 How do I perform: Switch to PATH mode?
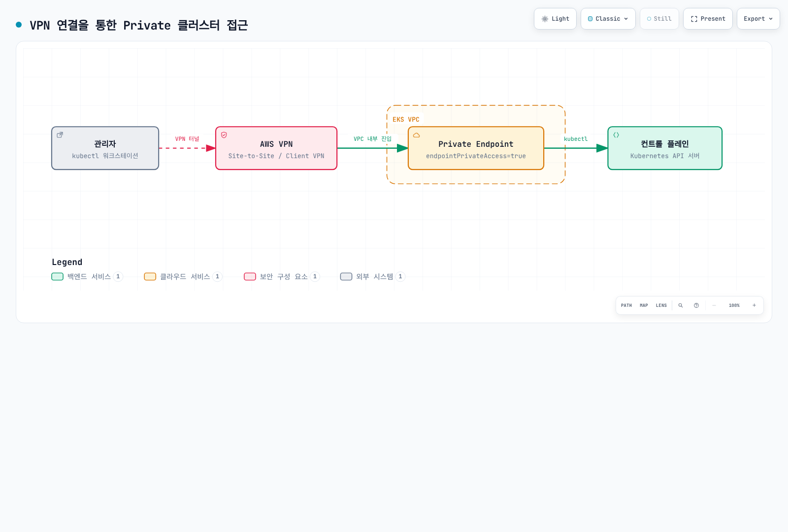[x=626, y=305]
